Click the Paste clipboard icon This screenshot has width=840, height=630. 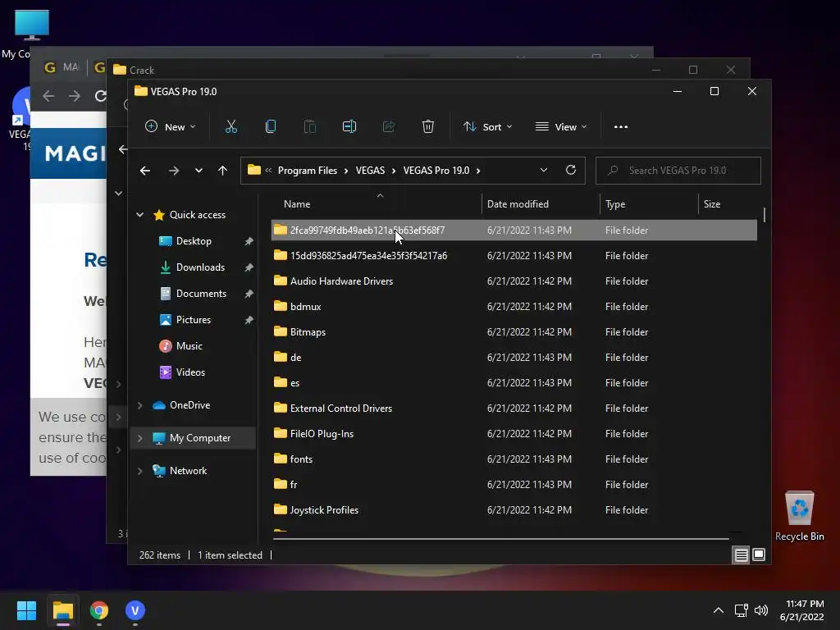[x=309, y=127]
